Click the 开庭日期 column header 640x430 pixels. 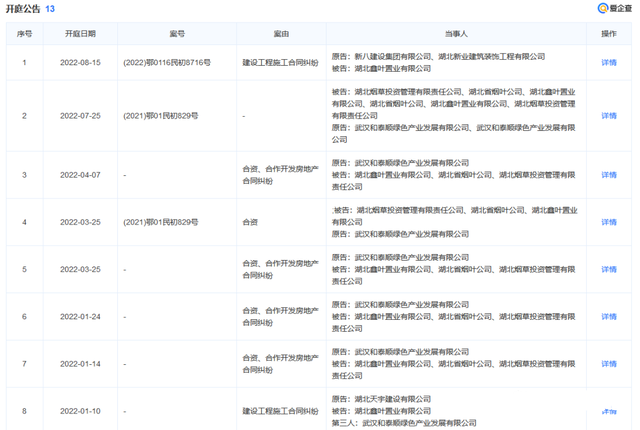coord(80,34)
